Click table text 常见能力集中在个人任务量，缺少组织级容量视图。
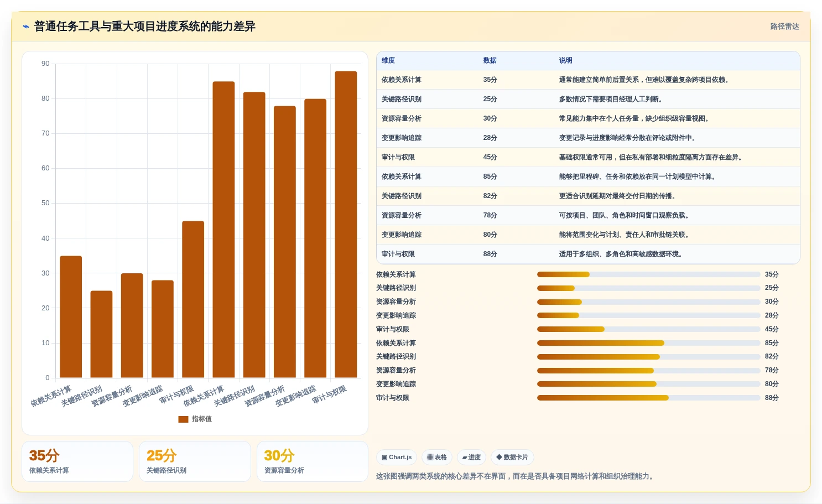The width and height of the screenshot is (822, 504). [635, 118]
